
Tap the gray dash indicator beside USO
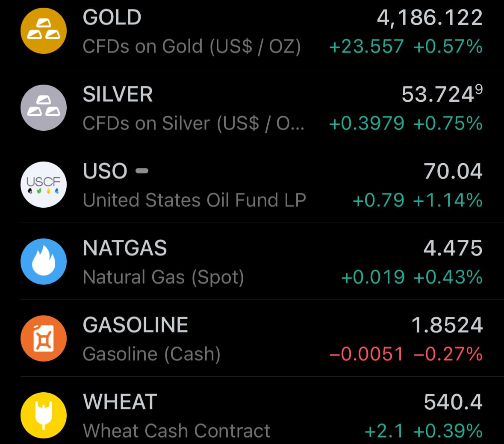coord(142,171)
